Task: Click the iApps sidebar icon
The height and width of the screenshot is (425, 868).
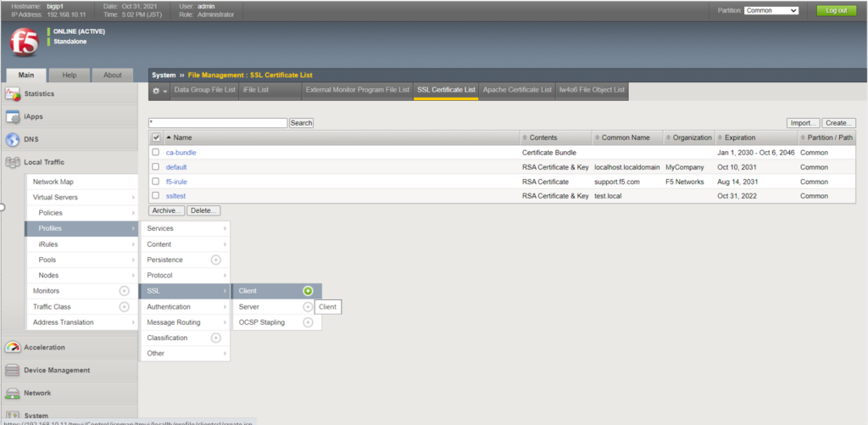Action: 13,117
